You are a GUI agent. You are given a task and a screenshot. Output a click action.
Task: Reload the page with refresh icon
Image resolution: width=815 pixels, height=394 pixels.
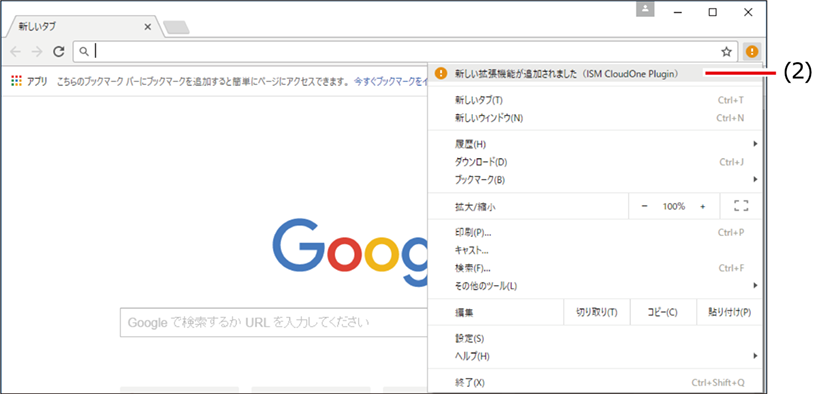tap(59, 51)
